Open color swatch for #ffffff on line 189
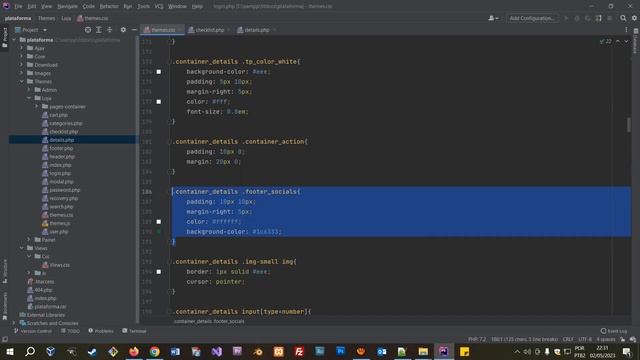The image size is (640, 360). click(x=159, y=222)
